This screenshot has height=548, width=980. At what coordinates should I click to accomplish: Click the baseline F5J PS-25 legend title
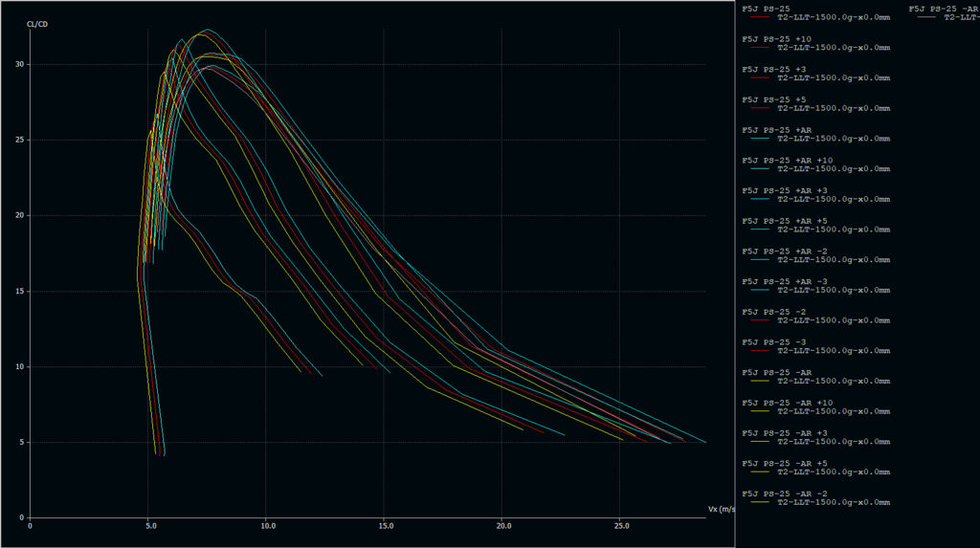(x=767, y=9)
